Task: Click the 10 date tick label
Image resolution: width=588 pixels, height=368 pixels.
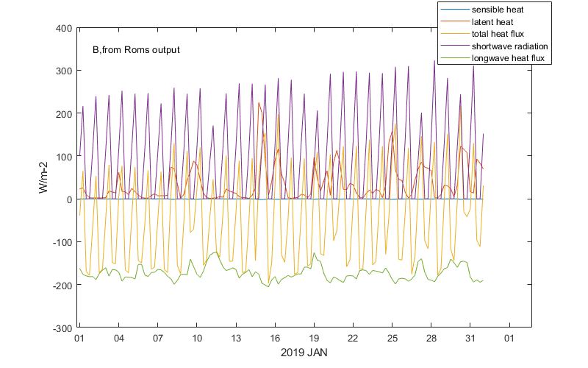Action: point(197,339)
